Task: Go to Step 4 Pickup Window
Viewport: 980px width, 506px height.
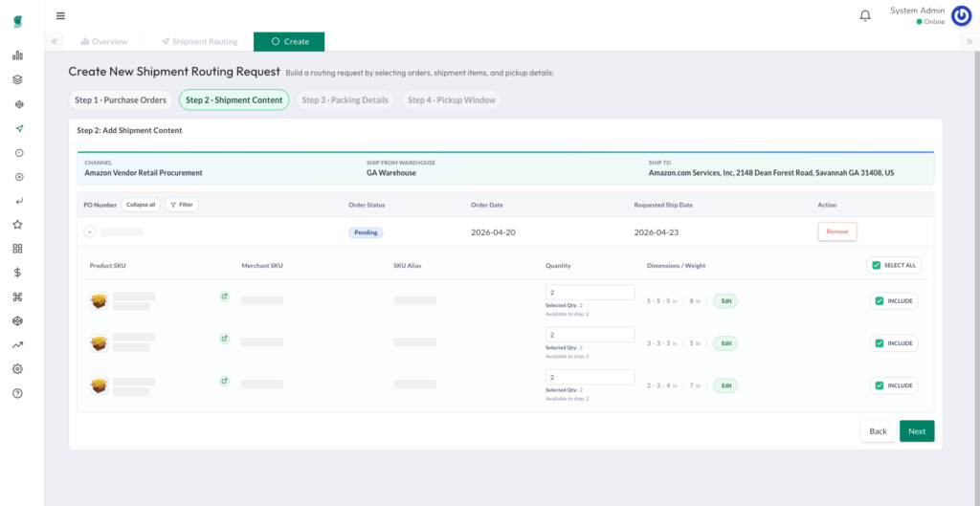Action: 452,99
